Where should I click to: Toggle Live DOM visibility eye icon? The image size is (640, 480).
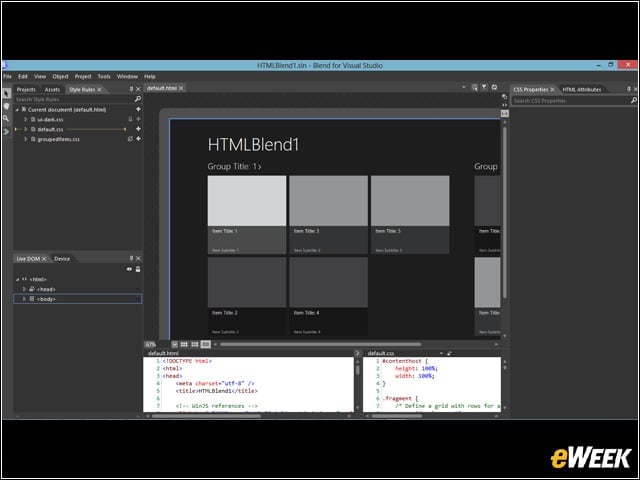coord(129,269)
